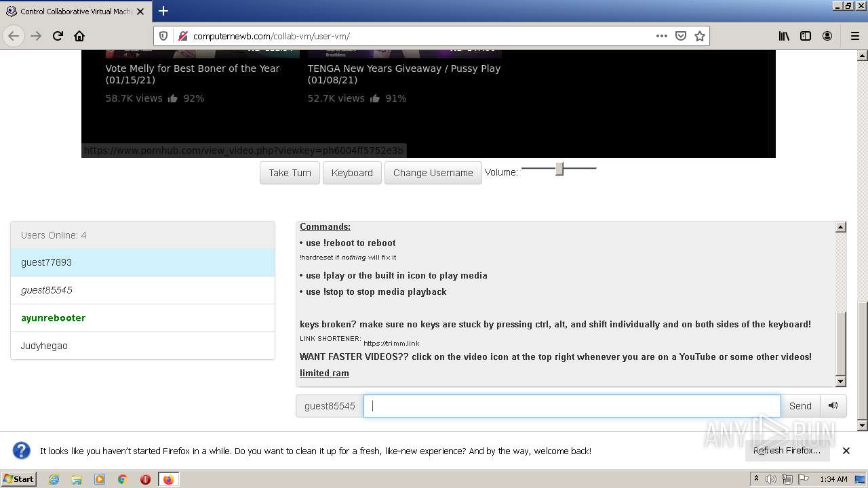Viewport: 868px width, 488px height.
Task: Launch Opera from the taskbar
Action: (145, 479)
